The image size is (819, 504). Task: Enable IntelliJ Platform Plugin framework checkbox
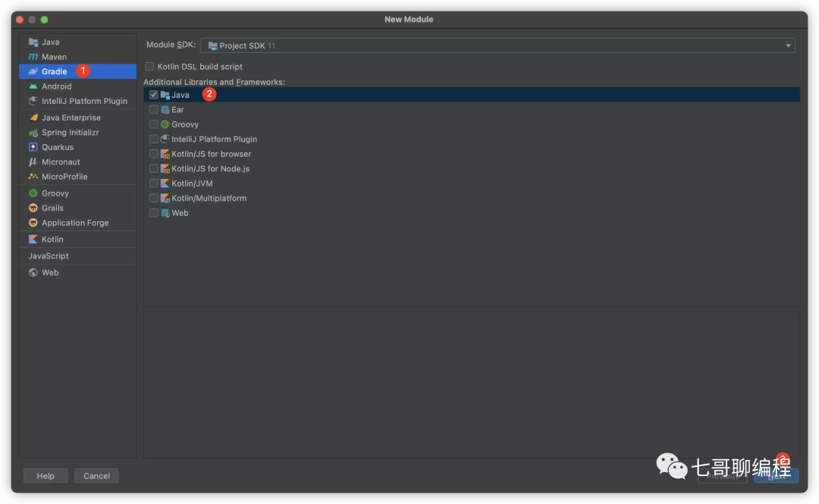tap(153, 139)
